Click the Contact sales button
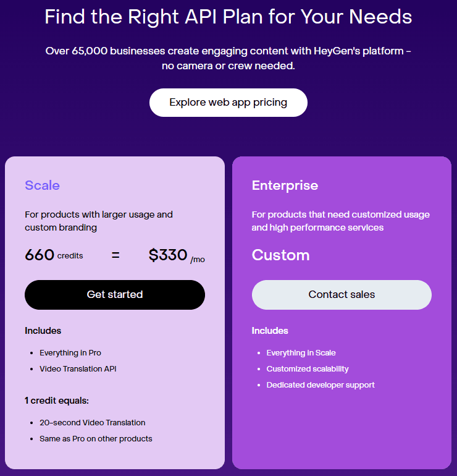The height and width of the screenshot is (476, 457). click(x=342, y=295)
